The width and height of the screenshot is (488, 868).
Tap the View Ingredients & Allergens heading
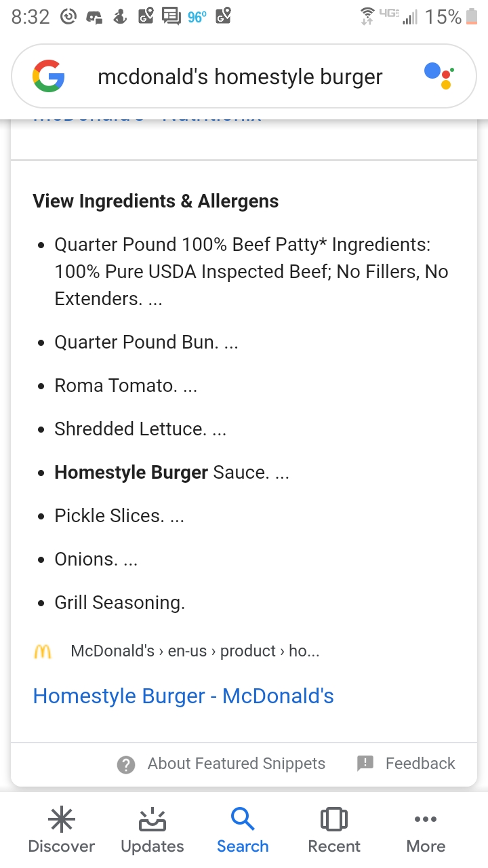(156, 201)
